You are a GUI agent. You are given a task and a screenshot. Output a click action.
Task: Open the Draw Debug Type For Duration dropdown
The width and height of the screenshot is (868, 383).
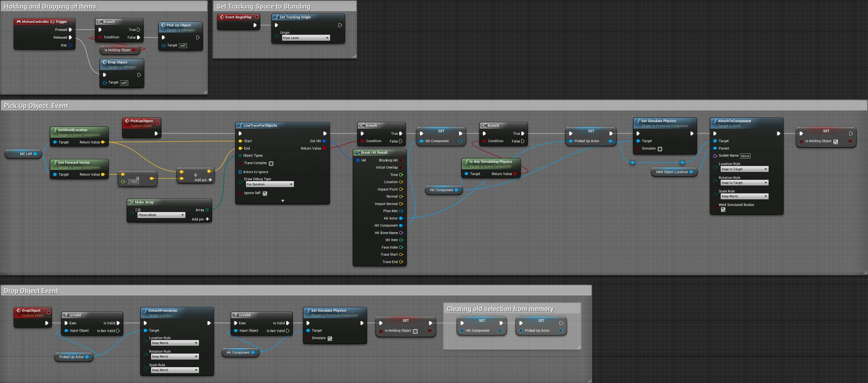(270, 184)
